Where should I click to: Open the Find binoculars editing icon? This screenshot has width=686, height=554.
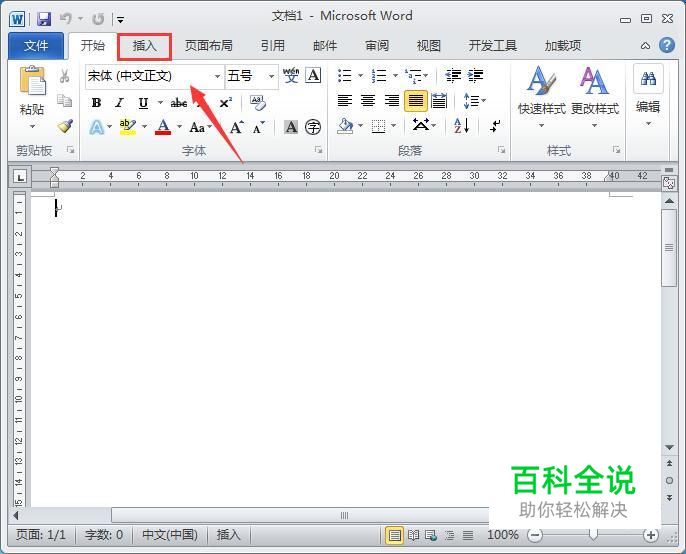648,79
